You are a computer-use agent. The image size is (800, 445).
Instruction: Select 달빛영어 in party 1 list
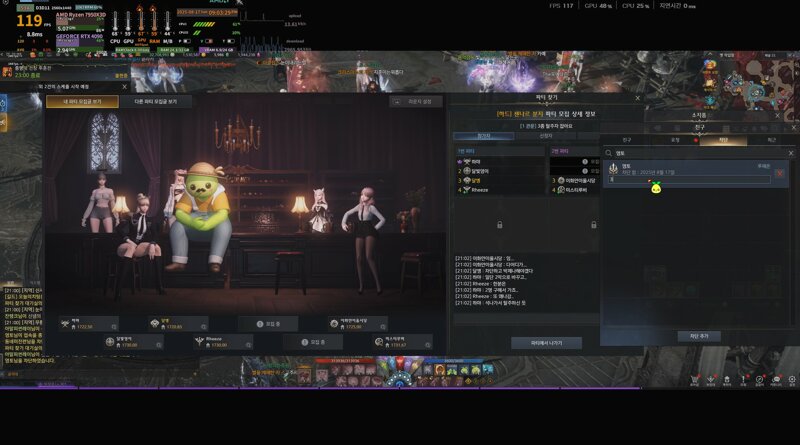click(500, 171)
